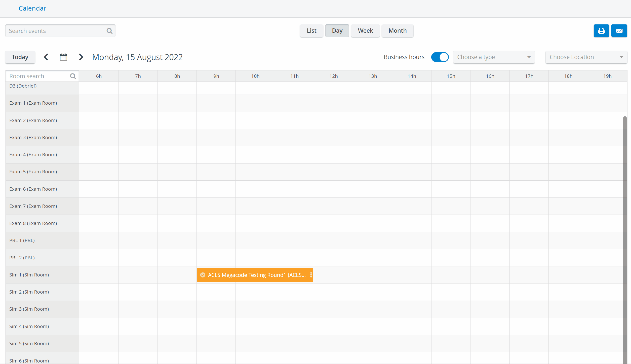Open the Choose a type dropdown

click(494, 57)
